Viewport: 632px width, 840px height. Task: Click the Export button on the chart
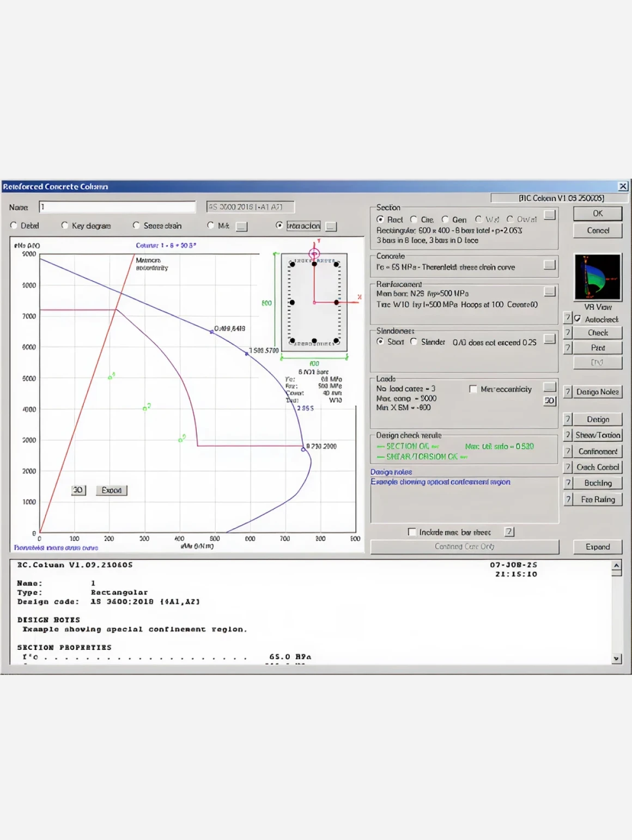(x=111, y=490)
